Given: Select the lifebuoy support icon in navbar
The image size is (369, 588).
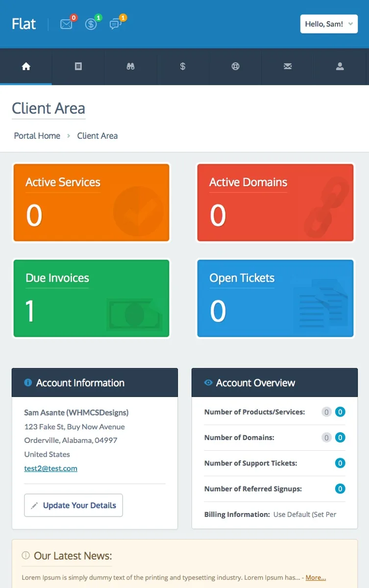Looking at the screenshot, I should 235,66.
